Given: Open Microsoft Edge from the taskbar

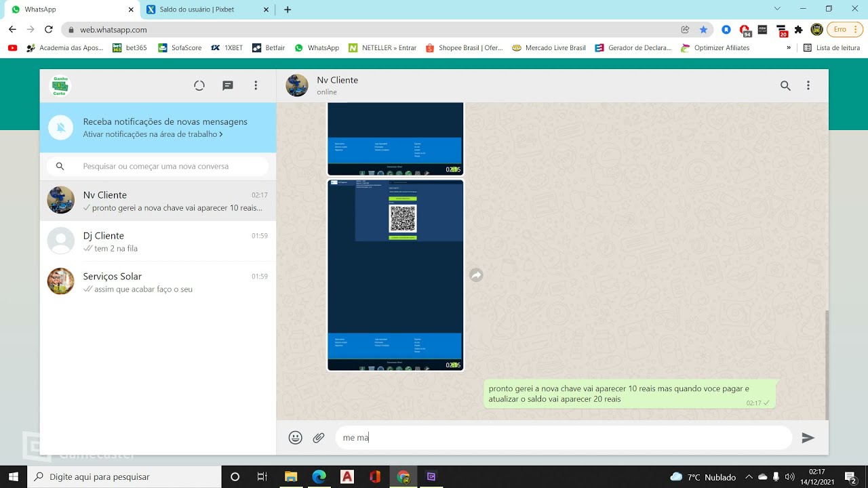Looking at the screenshot, I should [x=319, y=477].
